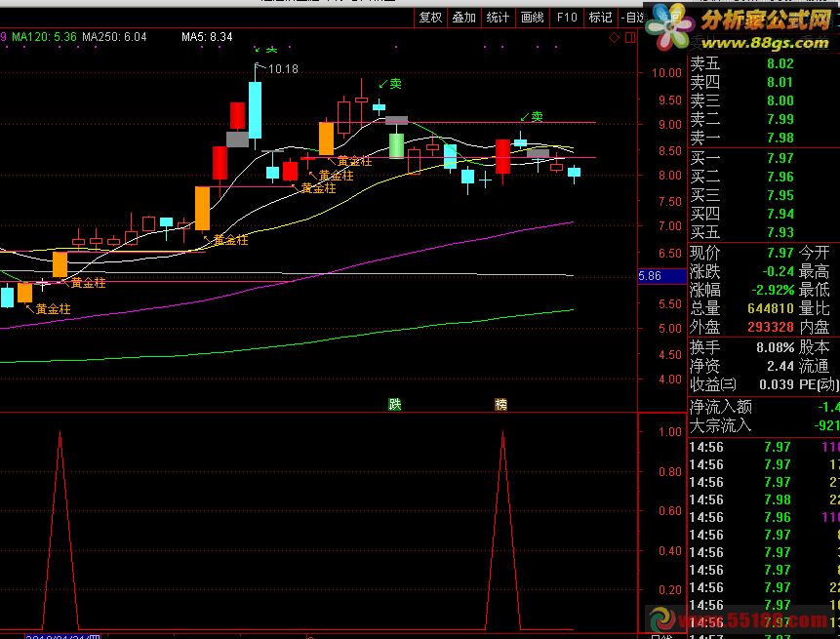Select the MA250: 6.04 indicator label
This screenshot has height=639, width=840.
click(114, 37)
